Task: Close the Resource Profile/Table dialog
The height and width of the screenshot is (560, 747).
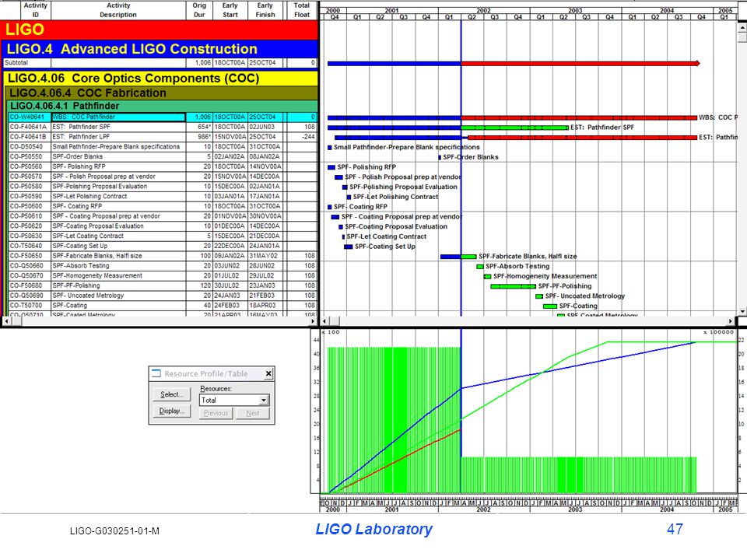Action: click(268, 374)
